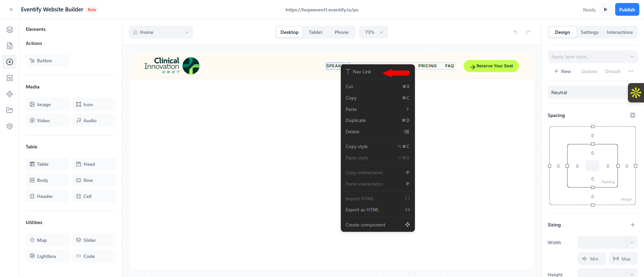Click the Min width button
Screen dimensions: 644x277
(x=592, y=259)
